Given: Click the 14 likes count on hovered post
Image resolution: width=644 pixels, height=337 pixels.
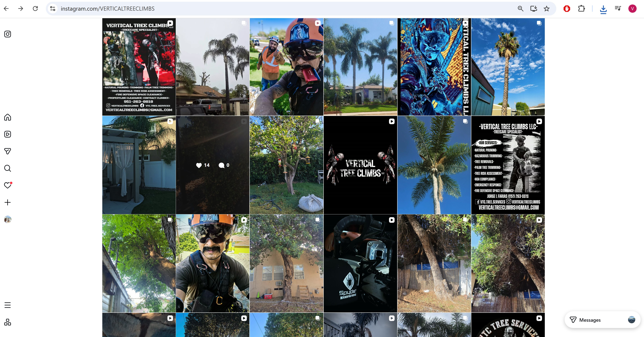Looking at the screenshot, I should tap(203, 165).
